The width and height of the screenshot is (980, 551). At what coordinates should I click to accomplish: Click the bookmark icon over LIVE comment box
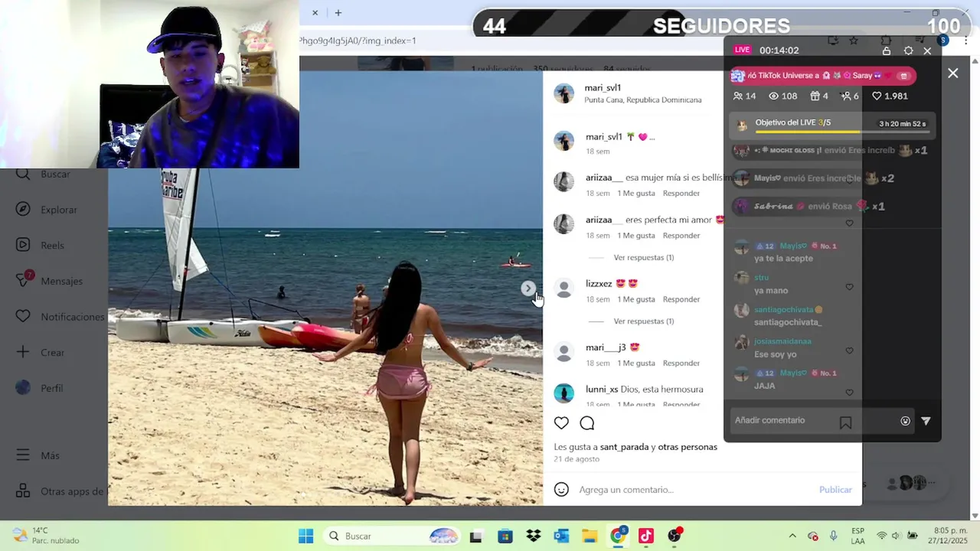pos(845,422)
